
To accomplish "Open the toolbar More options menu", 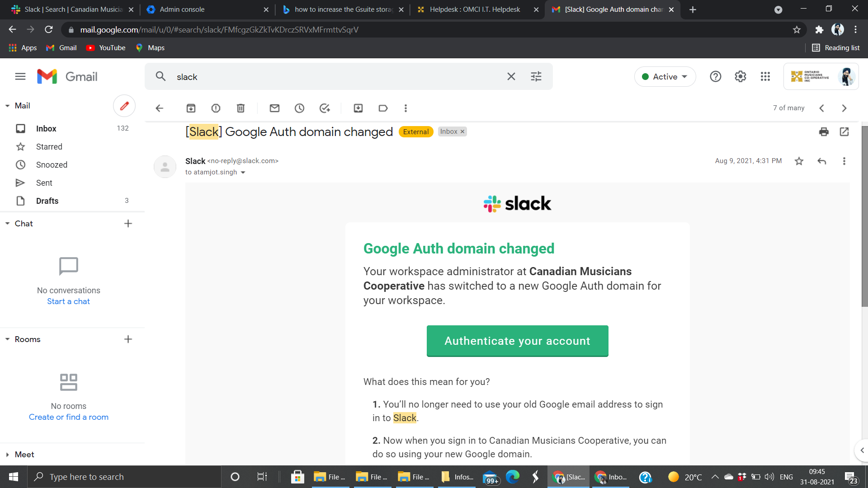I will point(406,108).
